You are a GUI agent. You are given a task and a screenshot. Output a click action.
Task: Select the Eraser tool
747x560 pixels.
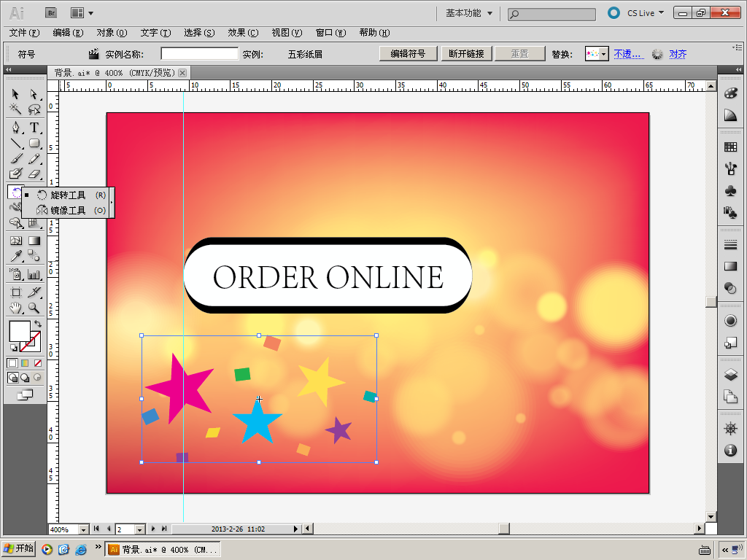pos(34,174)
